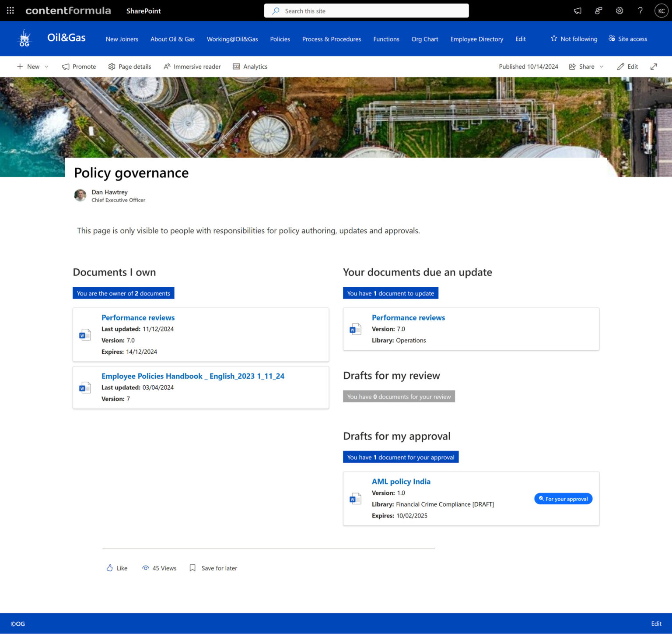Click the megaphone announcements icon
Screen dimensions: 672x634
577,11
